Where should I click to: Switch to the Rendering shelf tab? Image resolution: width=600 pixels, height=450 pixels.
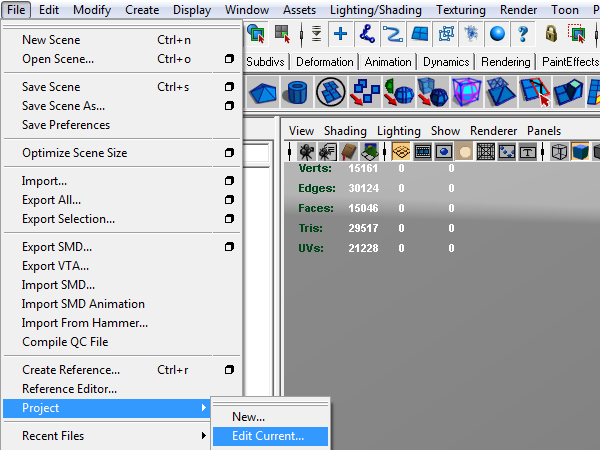[505, 62]
